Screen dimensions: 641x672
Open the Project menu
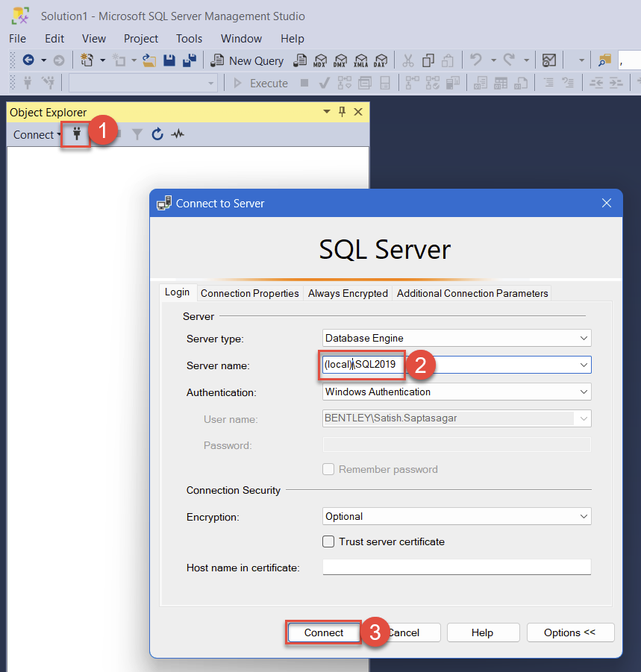141,39
